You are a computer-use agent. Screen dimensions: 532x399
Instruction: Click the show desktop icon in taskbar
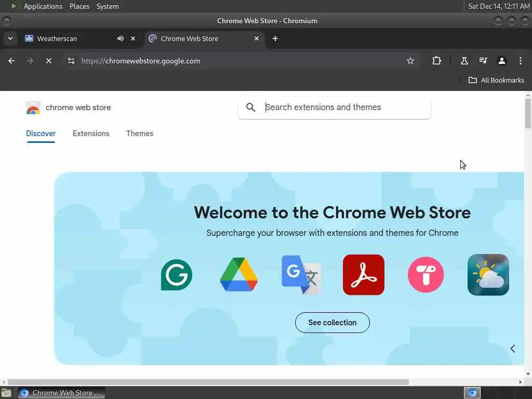click(6, 393)
